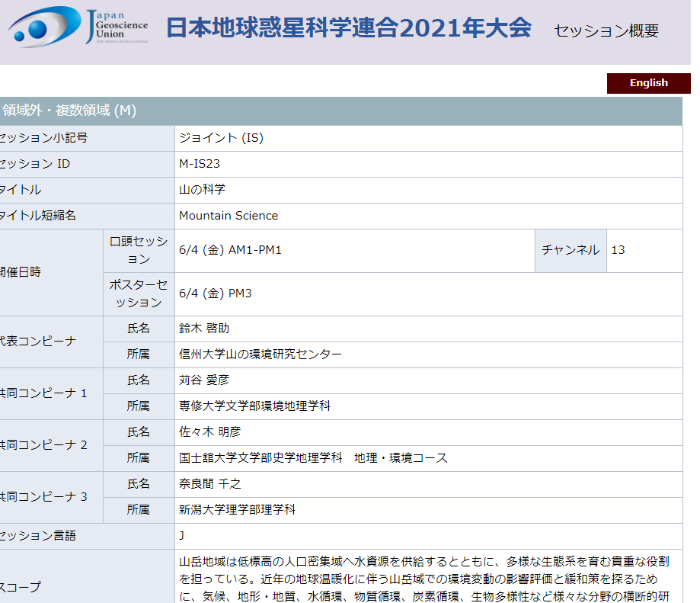This screenshot has height=603, width=700.
Task: Click the 共同コンビーナ 3 row label
Action: pos(51,497)
